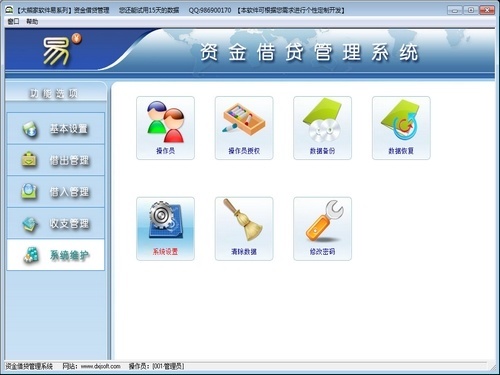This screenshot has width=500, height=375.
Task: Switch to 借入管理 sidebar section
Action: 56,192
